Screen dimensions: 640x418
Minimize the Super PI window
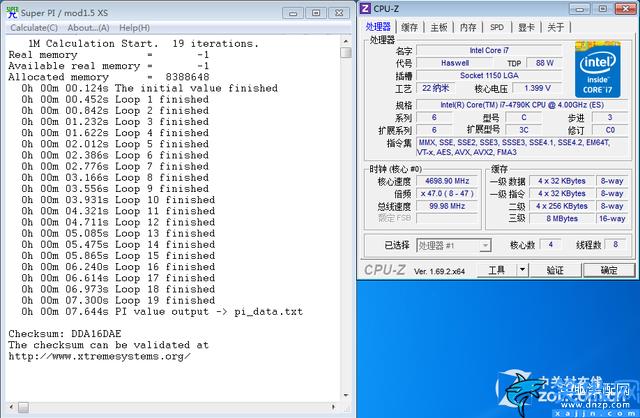pos(293,13)
